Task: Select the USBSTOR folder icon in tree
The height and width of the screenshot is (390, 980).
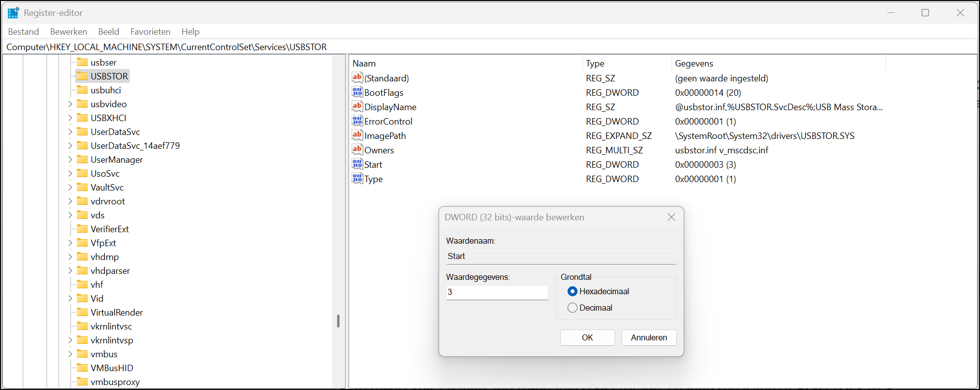Action: [x=82, y=76]
